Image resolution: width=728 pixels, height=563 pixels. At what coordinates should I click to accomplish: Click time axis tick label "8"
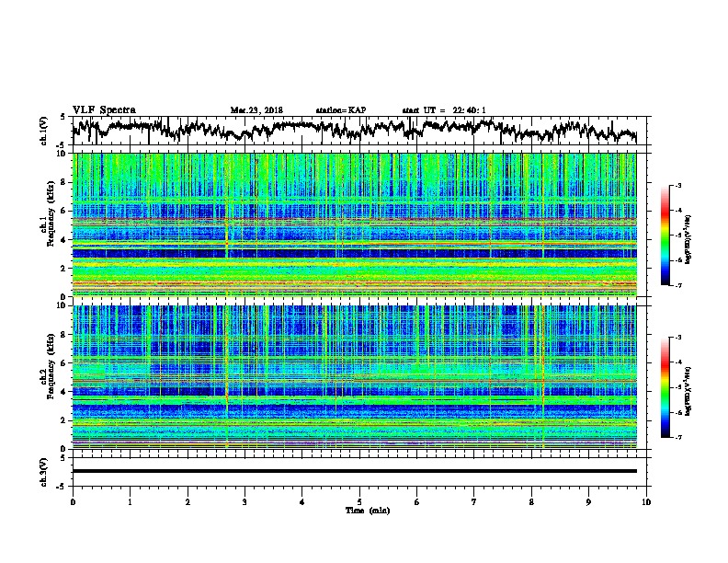pyautogui.click(x=531, y=502)
